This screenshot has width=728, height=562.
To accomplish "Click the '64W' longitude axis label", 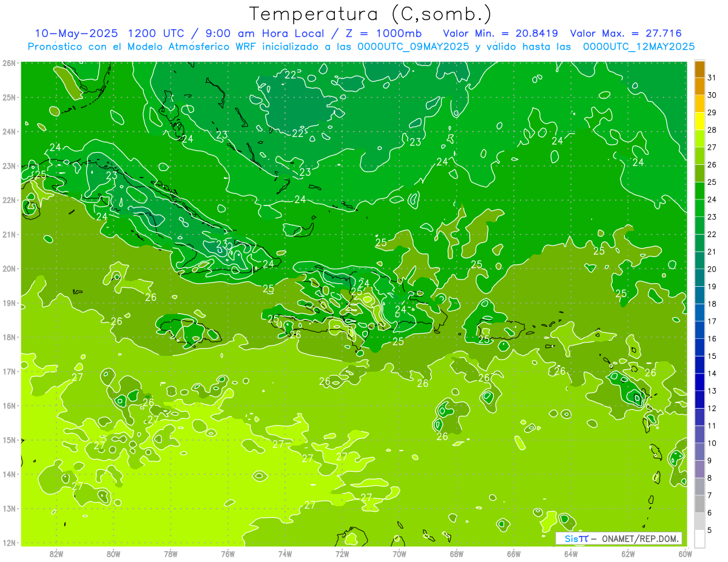I will click(x=571, y=554).
